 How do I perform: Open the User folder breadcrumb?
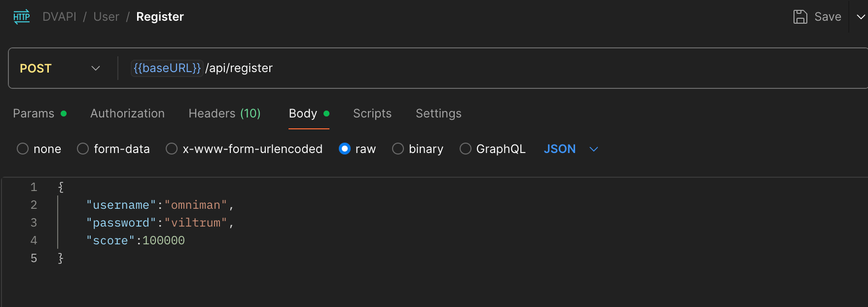coord(106,17)
